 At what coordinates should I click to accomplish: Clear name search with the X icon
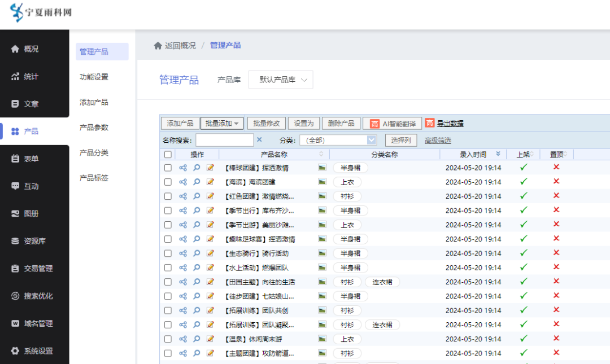point(259,139)
